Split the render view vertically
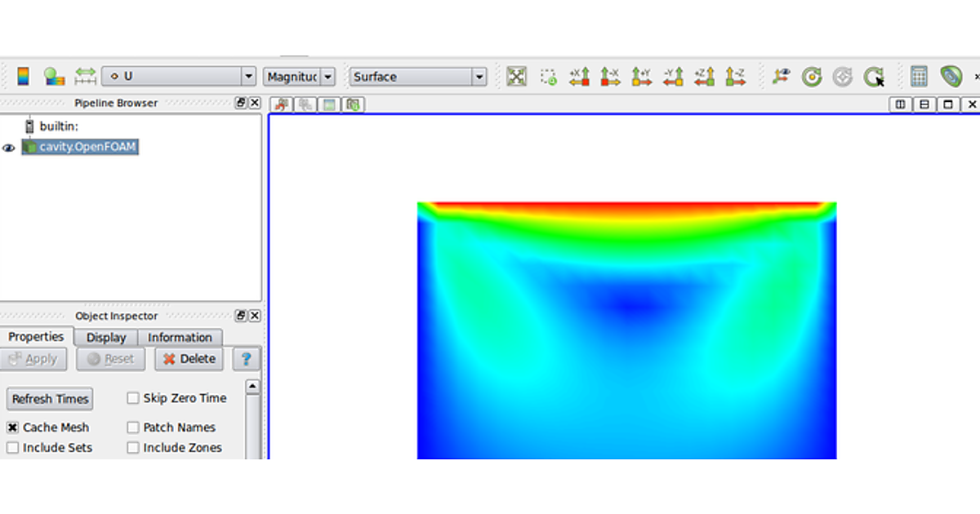 tap(924, 104)
